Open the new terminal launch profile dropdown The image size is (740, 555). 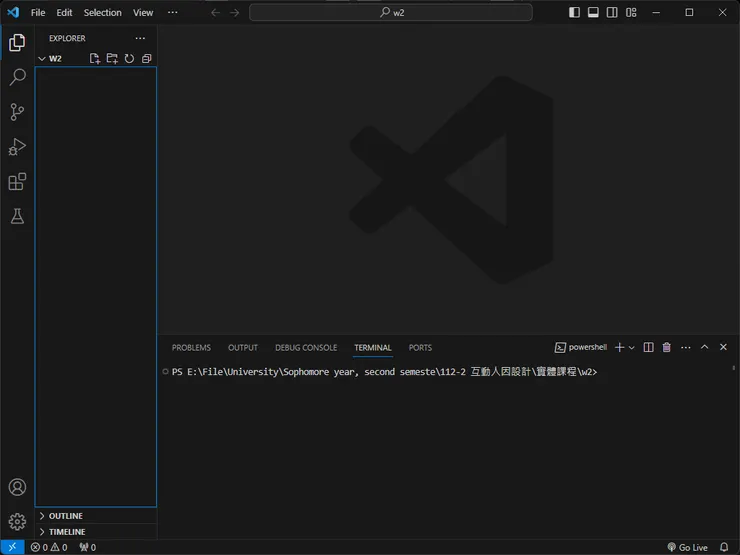632,348
